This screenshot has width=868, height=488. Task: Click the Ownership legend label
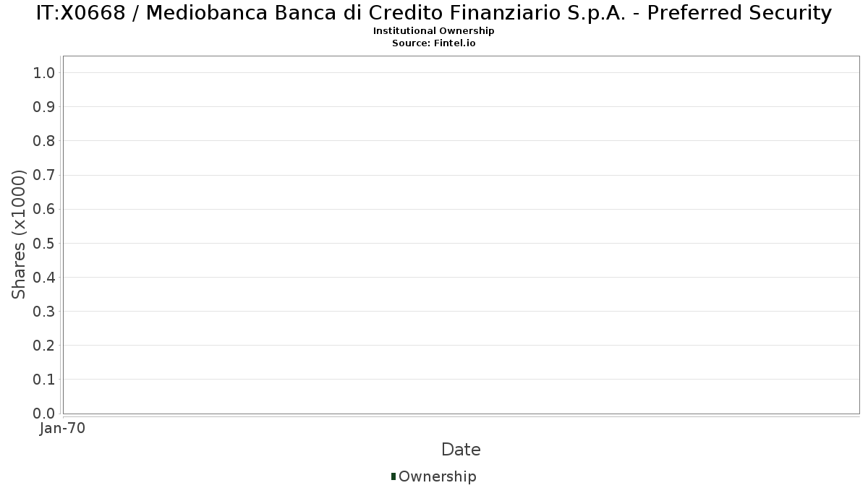click(x=438, y=476)
